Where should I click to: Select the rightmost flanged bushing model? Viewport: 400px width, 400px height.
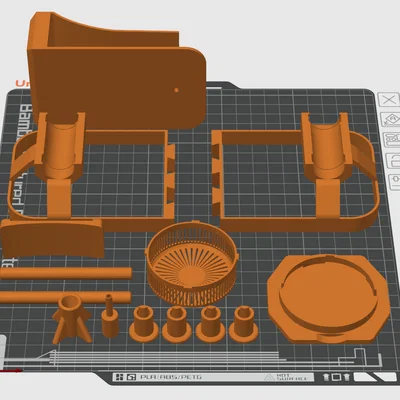point(244,324)
